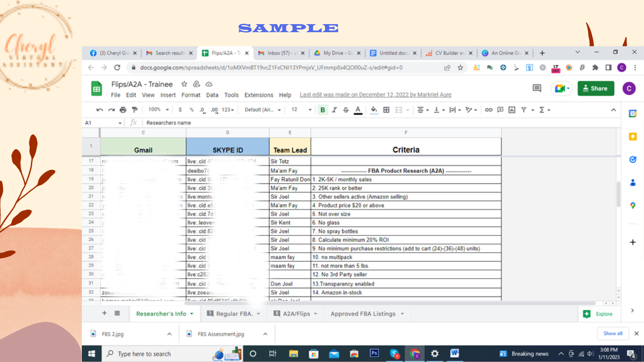Open Google Keep in side panel
Screen dimensions: 644x362
(x=633, y=136)
